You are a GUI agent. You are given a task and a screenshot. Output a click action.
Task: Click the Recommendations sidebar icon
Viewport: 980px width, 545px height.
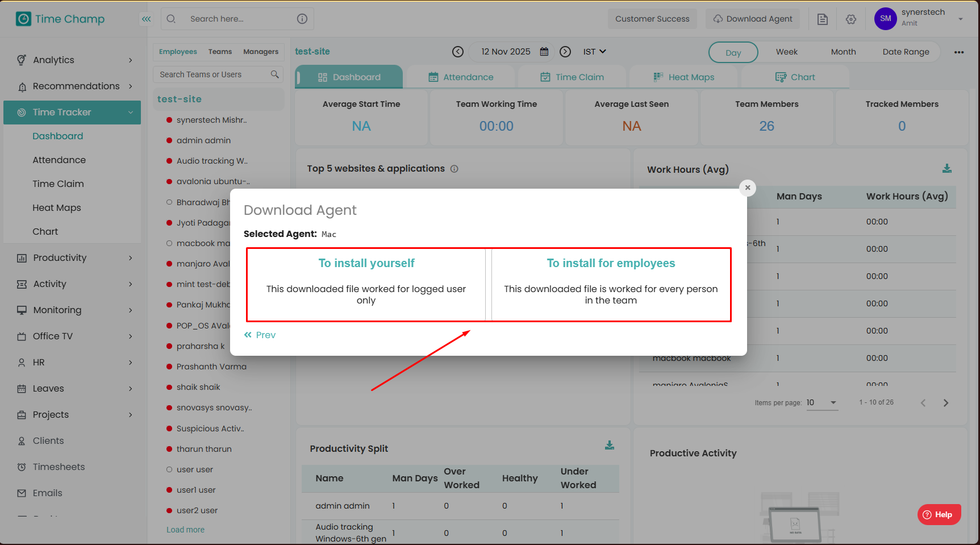(x=22, y=86)
